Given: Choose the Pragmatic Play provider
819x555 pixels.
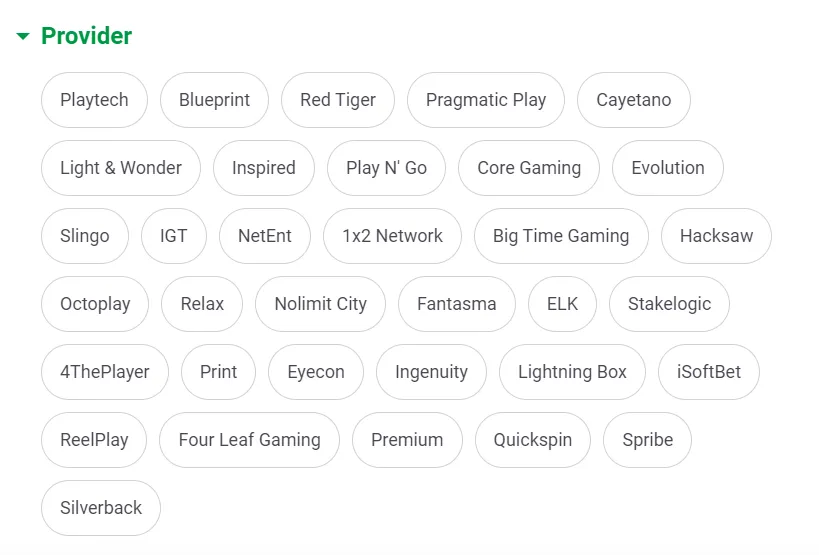Looking at the screenshot, I should pyautogui.click(x=486, y=100).
